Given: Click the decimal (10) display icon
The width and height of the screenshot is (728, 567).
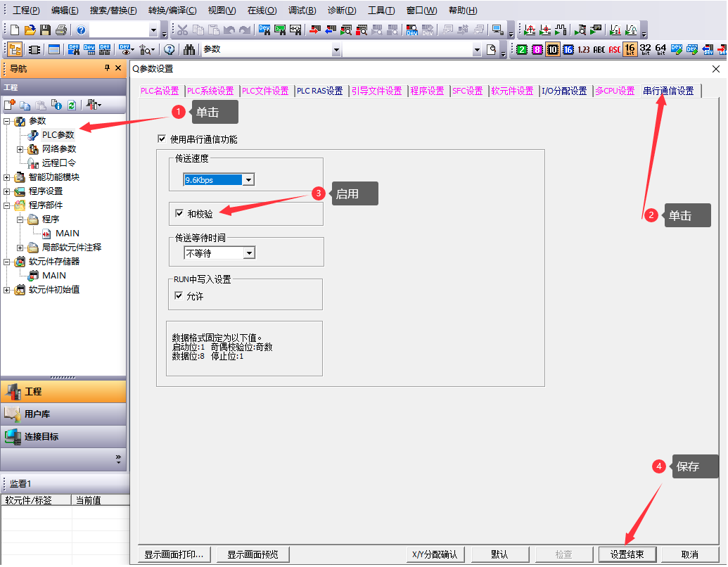Looking at the screenshot, I should 552,49.
